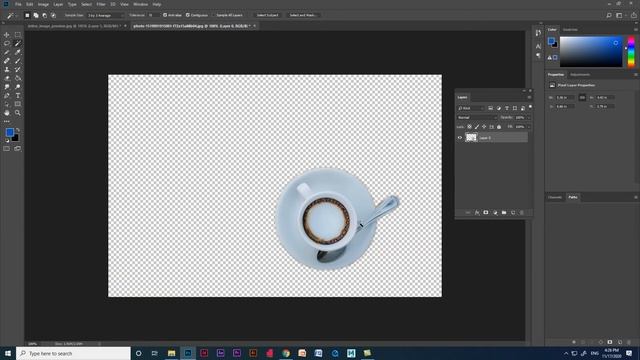Select the Clone Stamp tool
This screenshot has height=360, width=640.
click(x=7, y=69)
